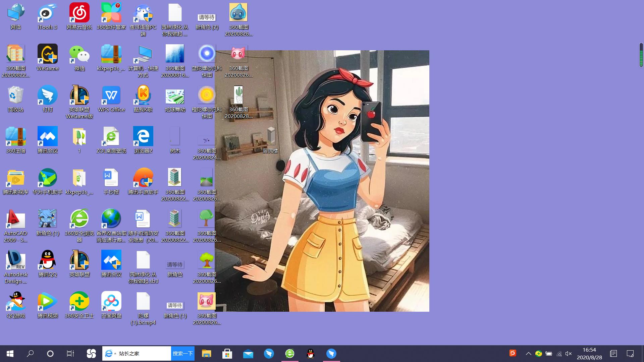Select the 橙陀螺@凡科快图 image file

[207, 103]
